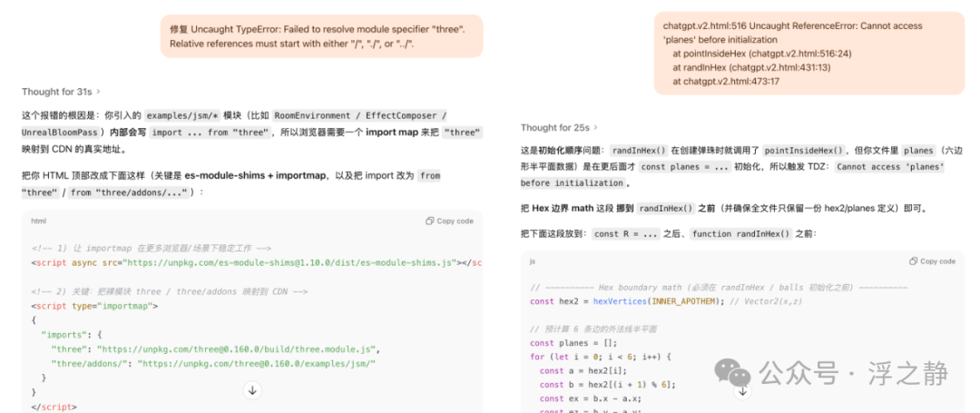
Task: Click the line "const b = hex2[(i + 1) % 6];"
Action: point(607,385)
